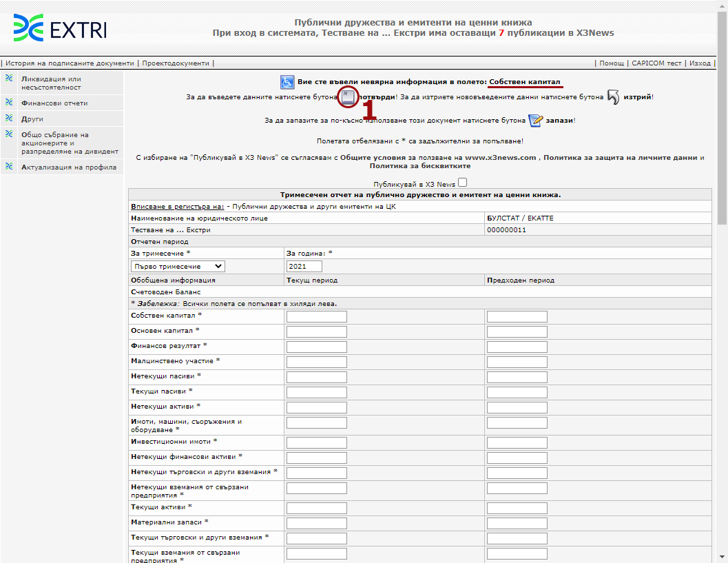Click the Вписване в регистъра на label

[178, 207]
